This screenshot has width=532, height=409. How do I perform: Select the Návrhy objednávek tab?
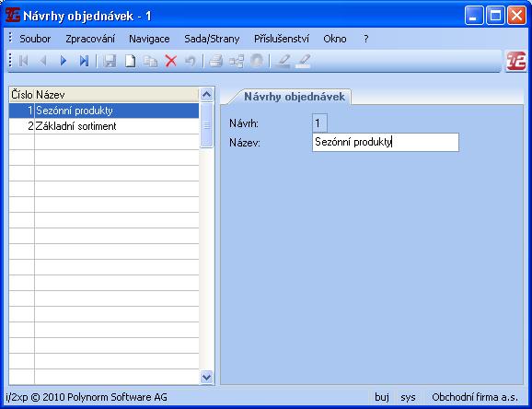pyautogui.click(x=295, y=97)
